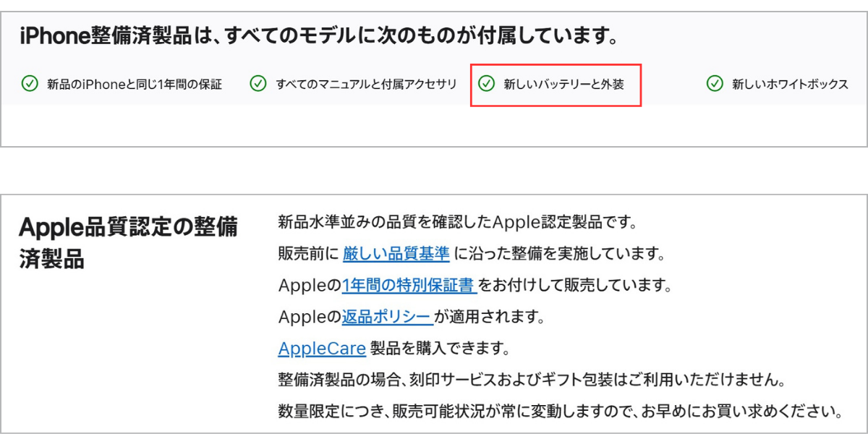868x434 pixels.
Task: Click the sentence about 刻印サービスおよびギフト包装
Action: [x=532, y=380]
